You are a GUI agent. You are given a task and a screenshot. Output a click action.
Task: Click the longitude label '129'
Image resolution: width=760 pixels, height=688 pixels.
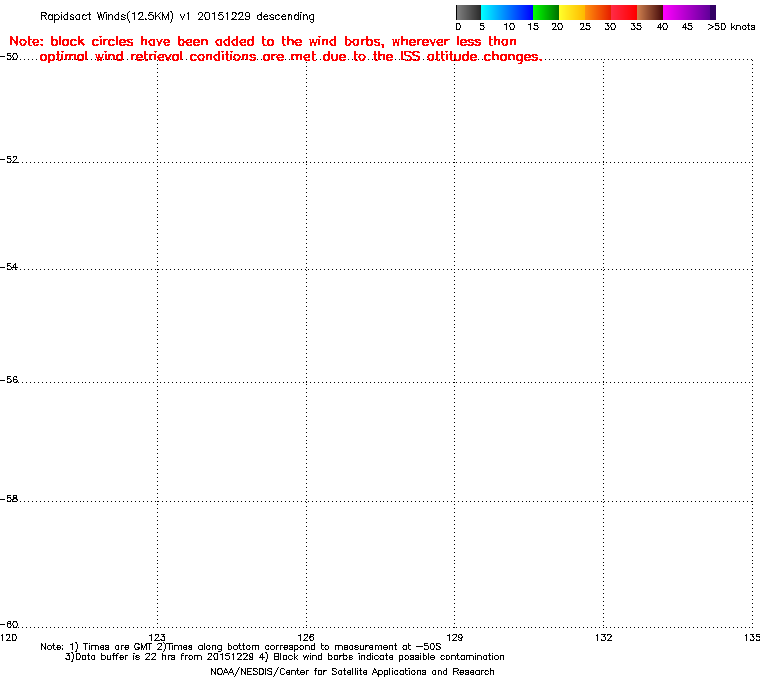point(455,638)
